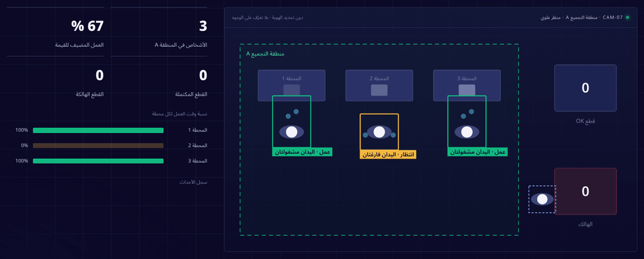Click the '67 %' value-added KPI value

(x=87, y=26)
